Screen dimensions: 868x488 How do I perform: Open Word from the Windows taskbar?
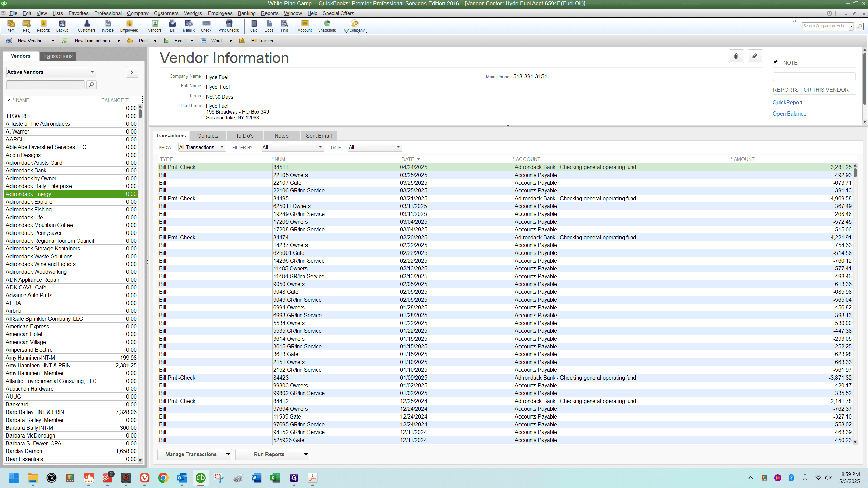[256, 478]
